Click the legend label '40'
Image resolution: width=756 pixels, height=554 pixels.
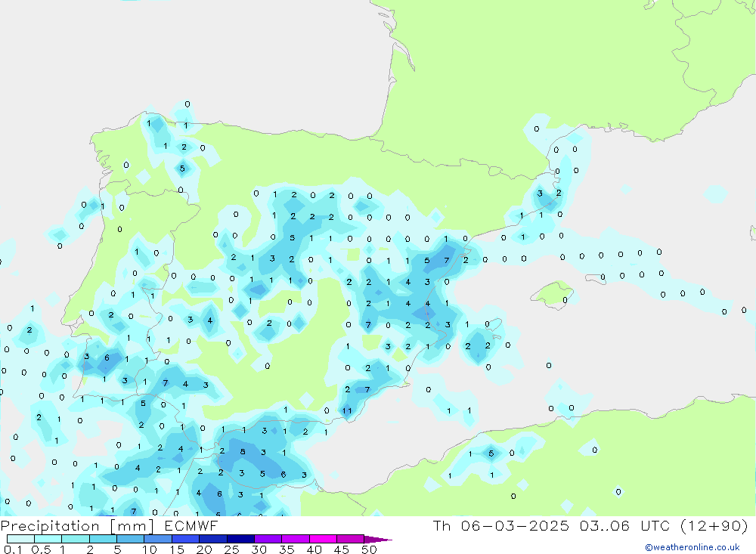314,549
